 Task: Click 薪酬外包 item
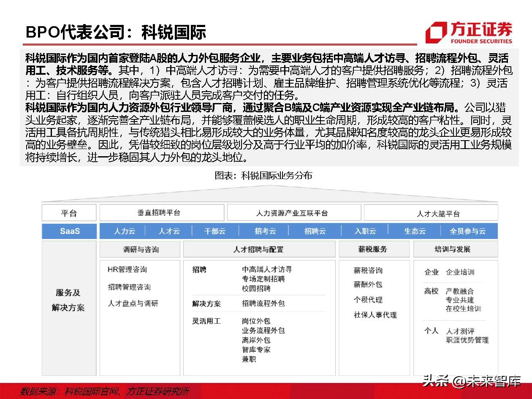click(x=368, y=285)
